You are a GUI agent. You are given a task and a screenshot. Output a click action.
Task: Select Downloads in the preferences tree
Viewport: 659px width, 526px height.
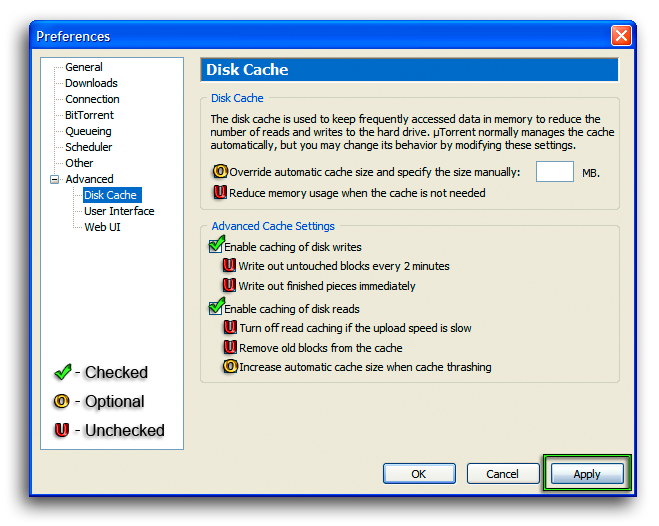[91, 83]
